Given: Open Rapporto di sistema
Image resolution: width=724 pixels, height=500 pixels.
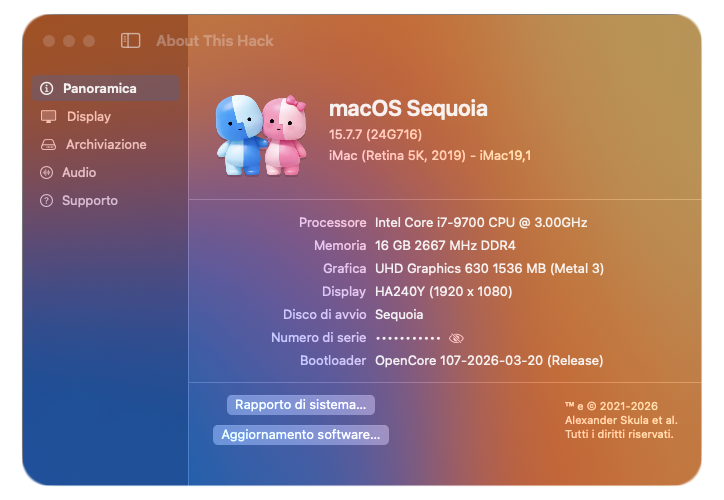Looking at the screenshot, I should click(301, 405).
